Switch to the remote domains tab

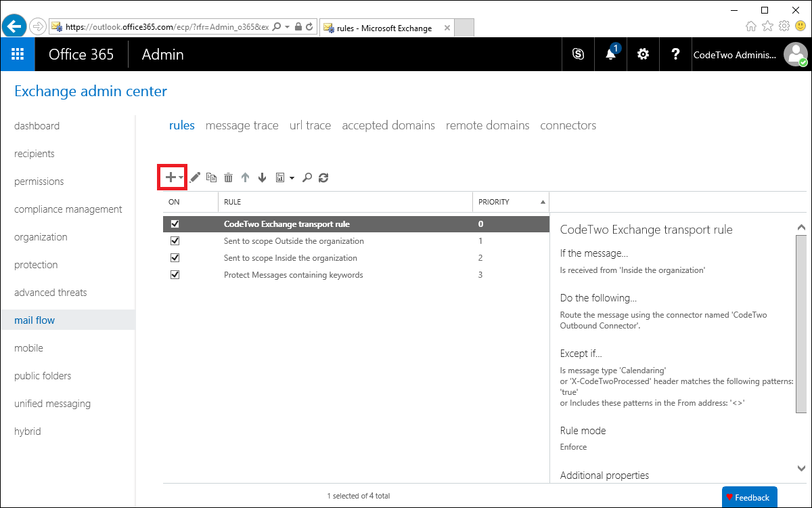coord(488,125)
